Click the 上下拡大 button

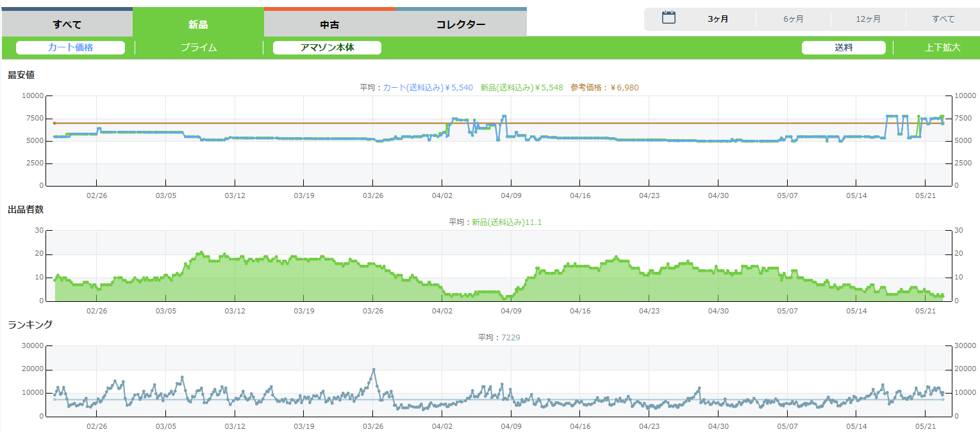(943, 47)
